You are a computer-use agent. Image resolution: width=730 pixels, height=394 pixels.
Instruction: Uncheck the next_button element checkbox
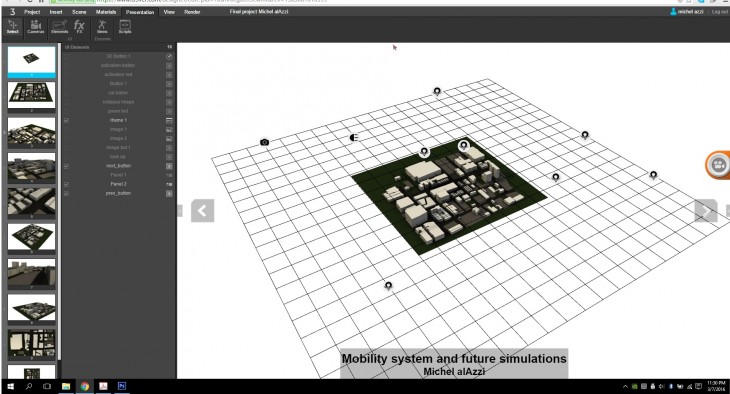[67, 166]
